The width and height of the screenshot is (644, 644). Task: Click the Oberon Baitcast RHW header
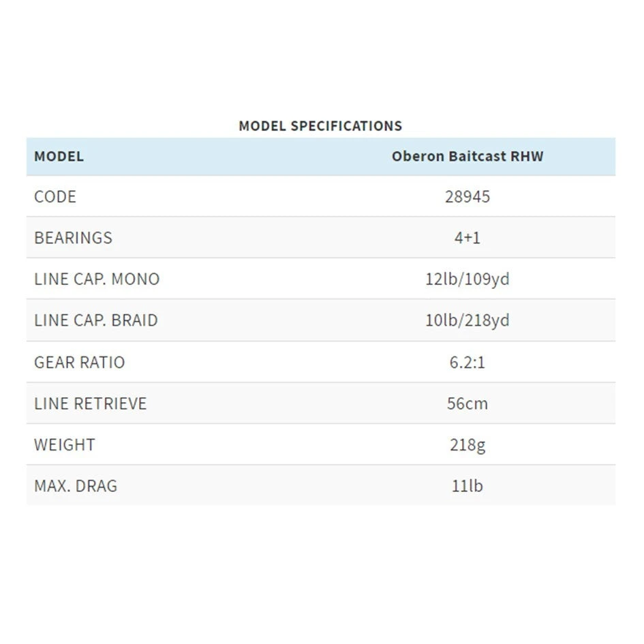point(467,156)
